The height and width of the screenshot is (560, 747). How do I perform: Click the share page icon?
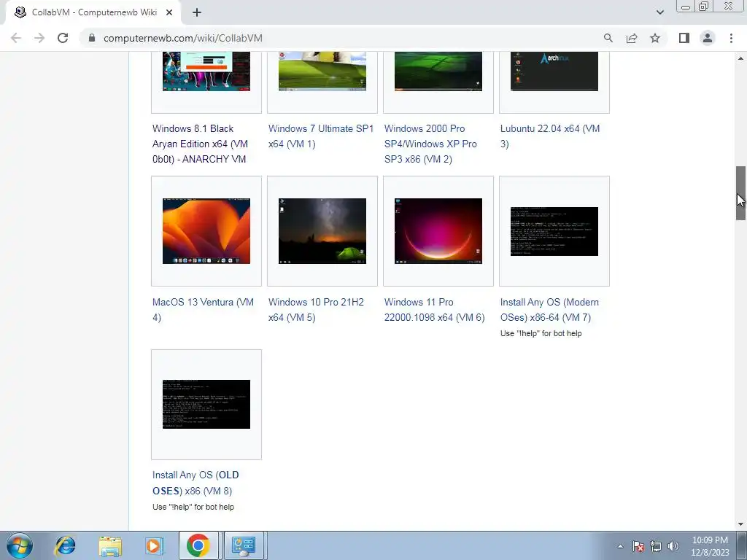632,38
